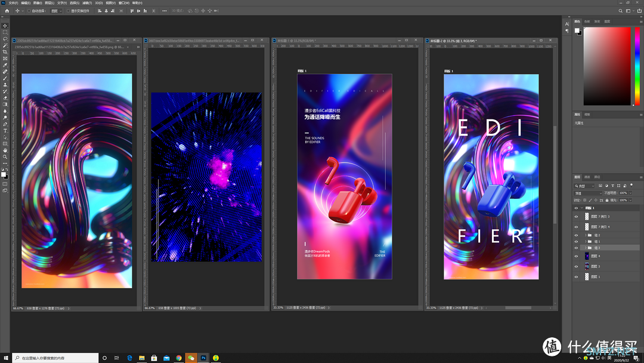
Task: Toggle visibility of group 组 3
Action: tap(576, 248)
